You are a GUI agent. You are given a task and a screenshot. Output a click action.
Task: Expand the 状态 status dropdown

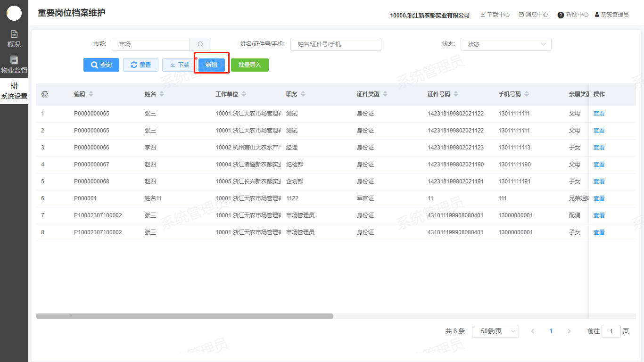pos(506,44)
